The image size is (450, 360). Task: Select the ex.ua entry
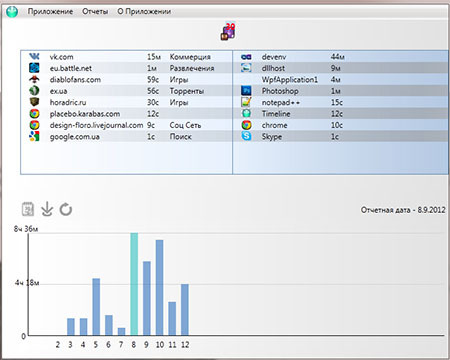pos(58,91)
